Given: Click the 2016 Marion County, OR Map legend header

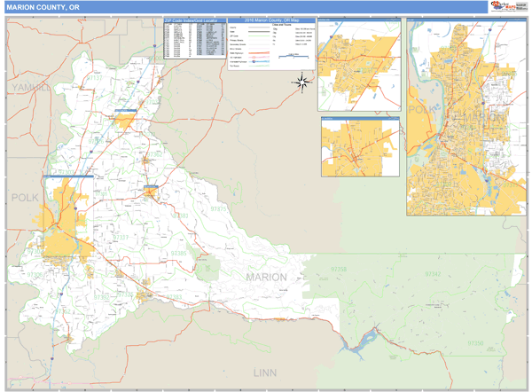Looking at the screenshot, I should [x=271, y=20].
